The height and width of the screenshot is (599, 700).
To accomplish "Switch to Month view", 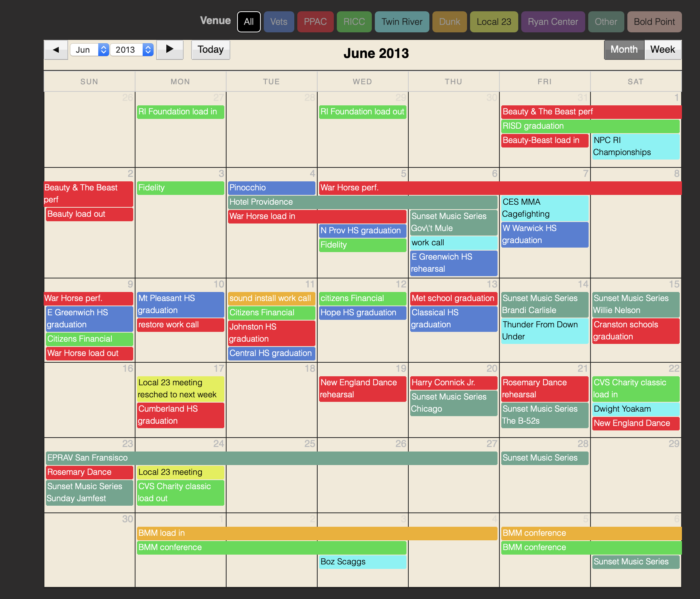I will click(624, 50).
